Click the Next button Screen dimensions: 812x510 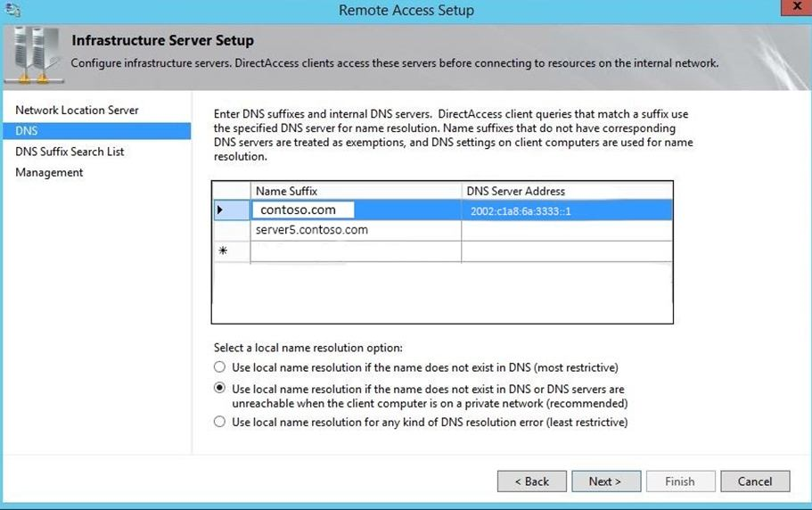click(x=605, y=481)
